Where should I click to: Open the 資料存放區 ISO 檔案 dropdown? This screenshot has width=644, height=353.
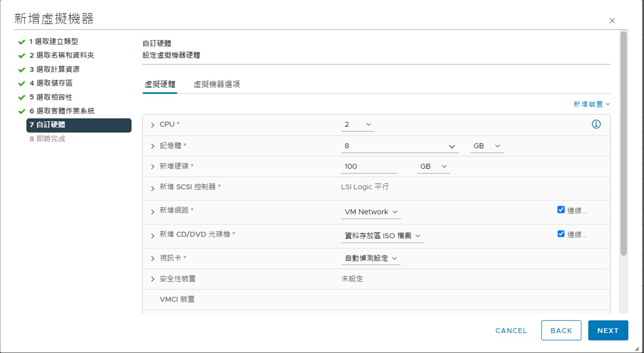382,236
